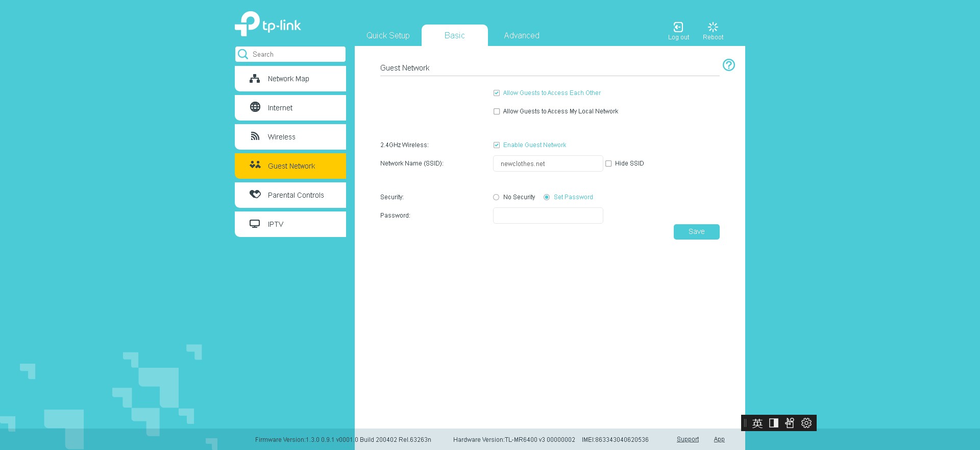Click the Reboot icon
This screenshot has height=450, width=980.
tap(713, 27)
